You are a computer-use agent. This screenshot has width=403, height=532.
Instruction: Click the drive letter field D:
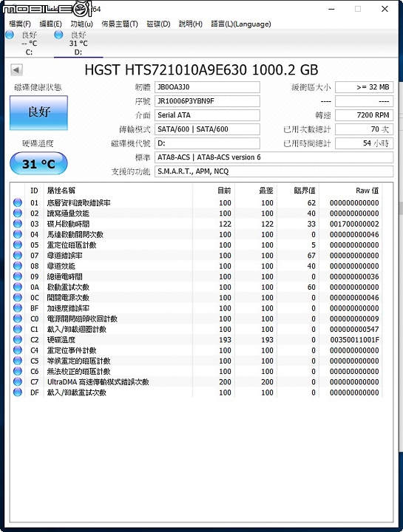coord(207,143)
